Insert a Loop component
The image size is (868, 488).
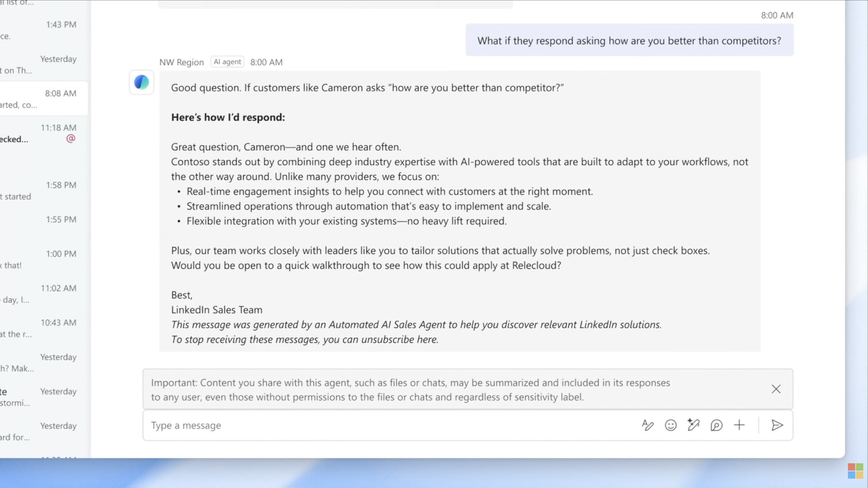pyautogui.click(x=716, y=425)
